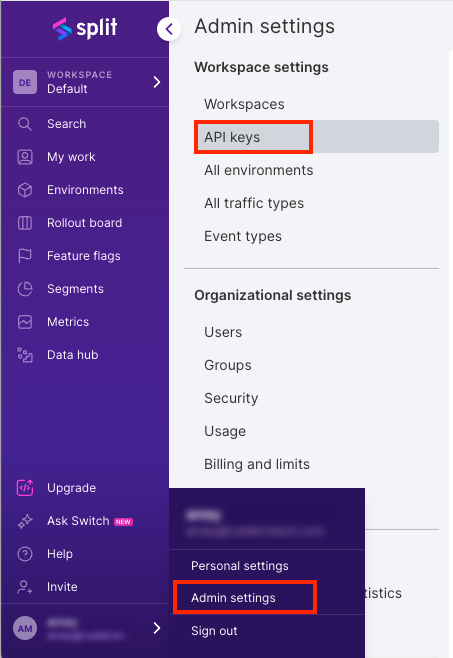Select the Upgrade option
453x658 pixels.
71,488
